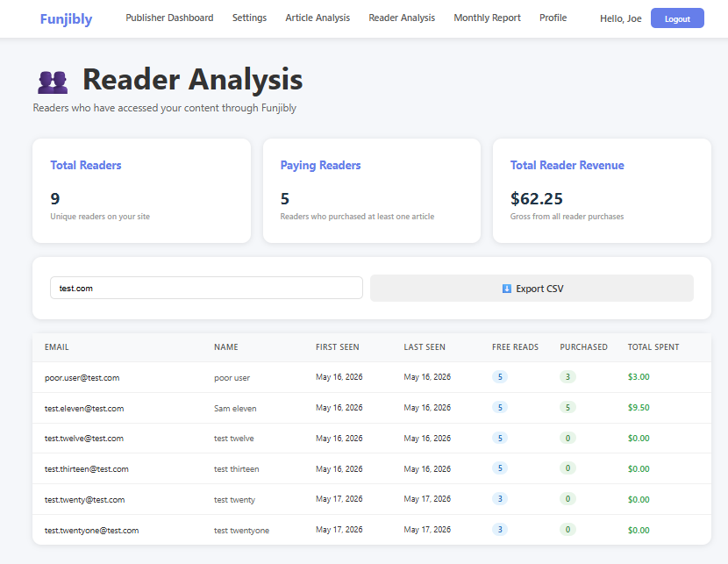
Task: Click the FIRST SEEN column header
Action: [x=337, y=346]
